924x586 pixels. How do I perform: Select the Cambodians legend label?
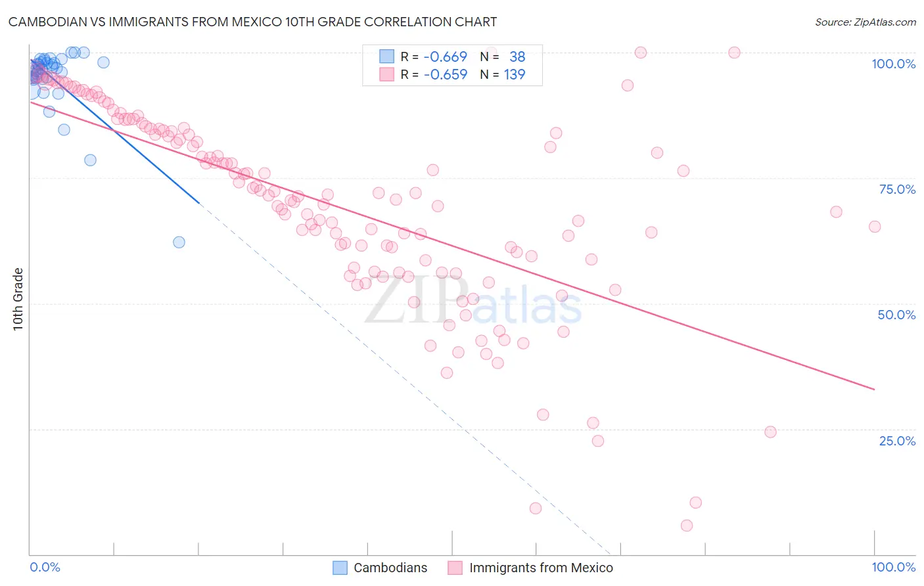390,568
